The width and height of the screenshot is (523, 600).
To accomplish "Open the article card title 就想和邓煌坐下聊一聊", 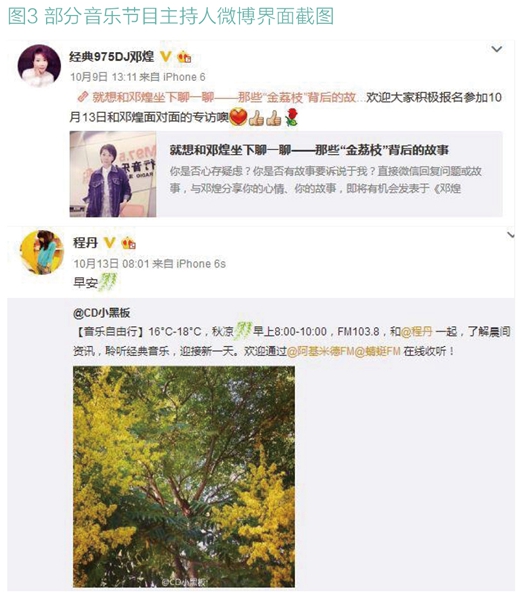I will [309, 150].
